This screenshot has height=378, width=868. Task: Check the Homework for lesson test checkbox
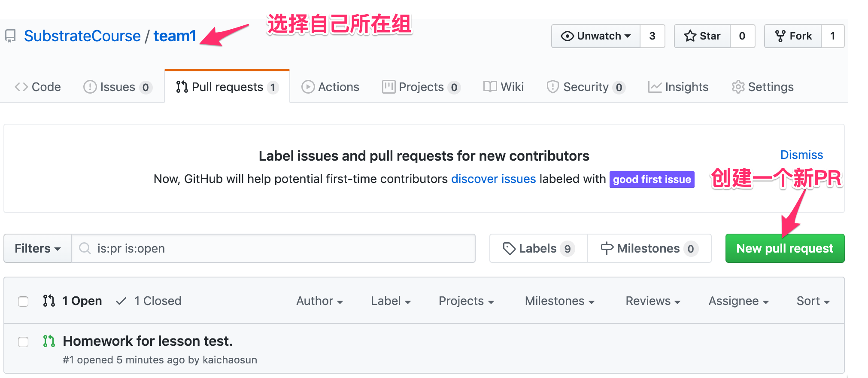pyautogui.click(x=23, y=342)
